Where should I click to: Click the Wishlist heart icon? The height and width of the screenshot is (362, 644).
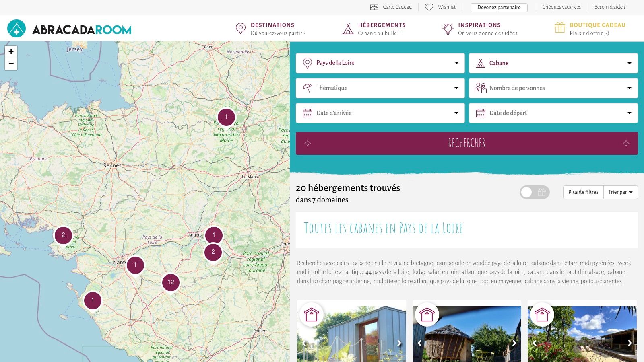429,7
